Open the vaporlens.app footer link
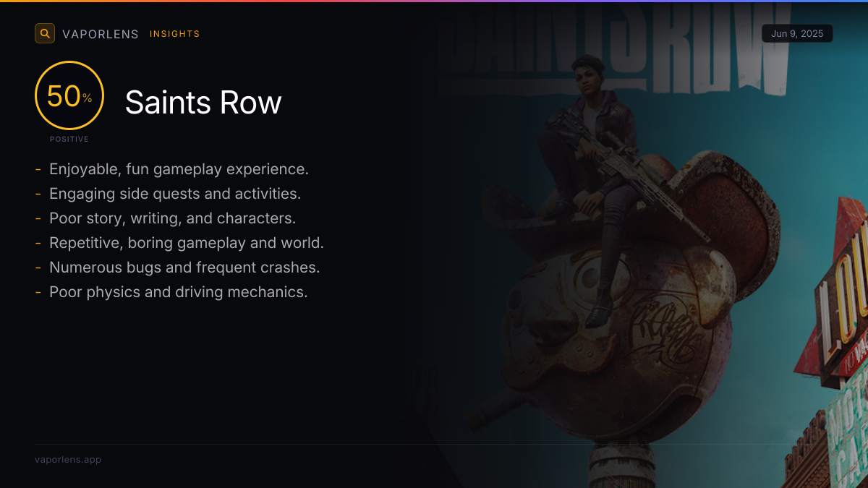This screenshot has height=488, width=868. (68, 459)
